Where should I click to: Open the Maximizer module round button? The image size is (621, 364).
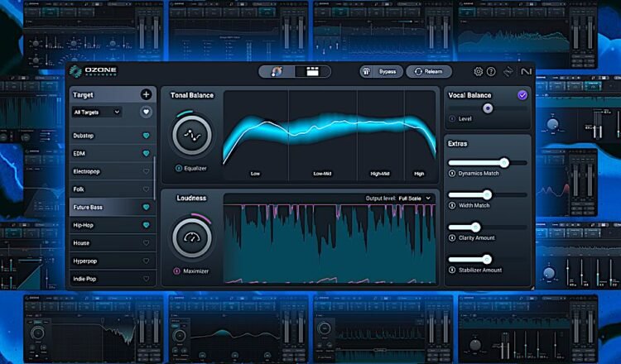click(x=192, y=237)
